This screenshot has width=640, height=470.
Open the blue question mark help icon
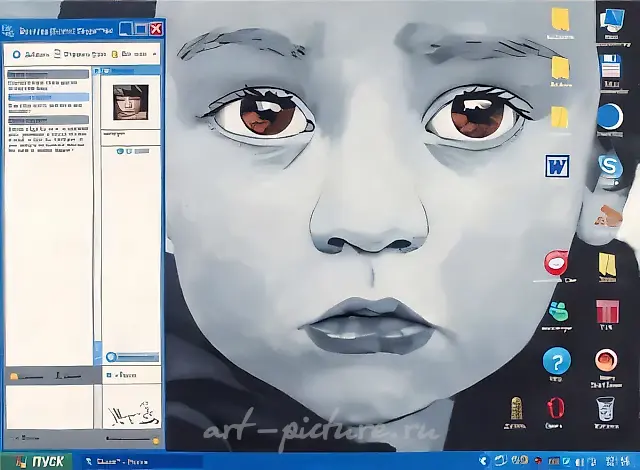557,361
